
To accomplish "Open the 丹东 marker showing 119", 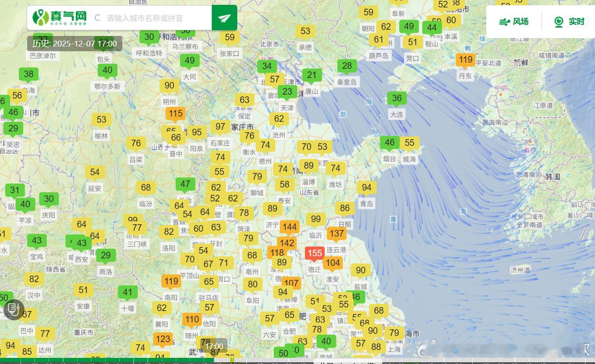I will tap(465, 60).
